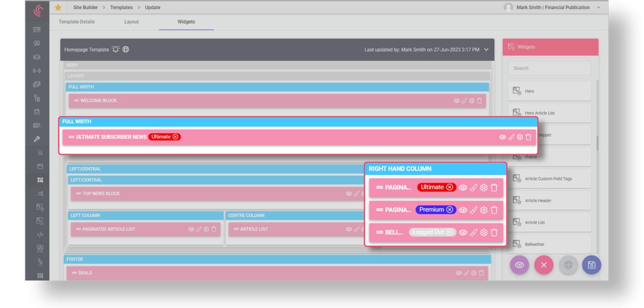This screenshot has width=644, height=308.
Task: Toggle visibility of Centre Column Article List
Action: pyautogui.click(x=348, y=230)
